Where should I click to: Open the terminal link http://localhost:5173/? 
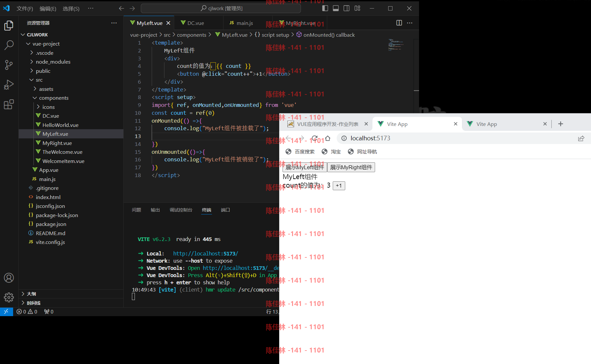[205, 253]
